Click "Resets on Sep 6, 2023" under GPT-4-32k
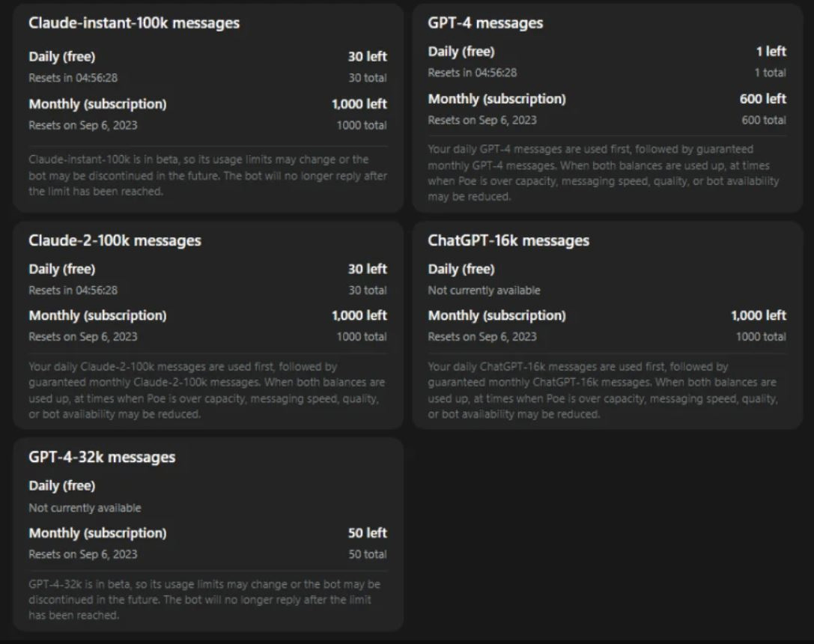Screen dimensions: 814x644 83,555
